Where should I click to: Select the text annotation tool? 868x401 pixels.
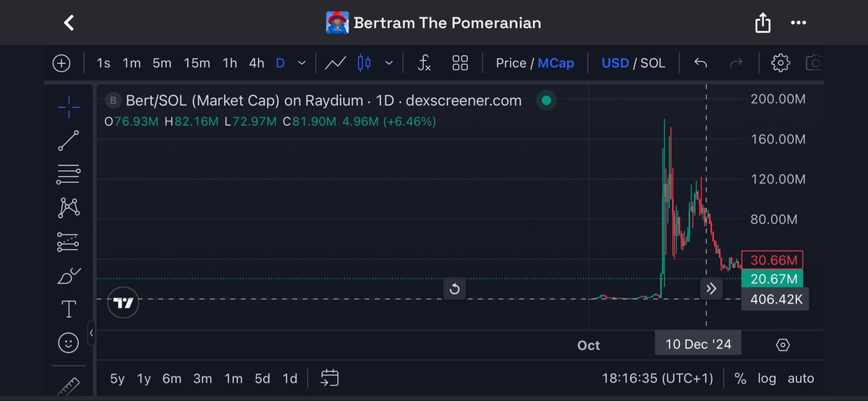68,310
